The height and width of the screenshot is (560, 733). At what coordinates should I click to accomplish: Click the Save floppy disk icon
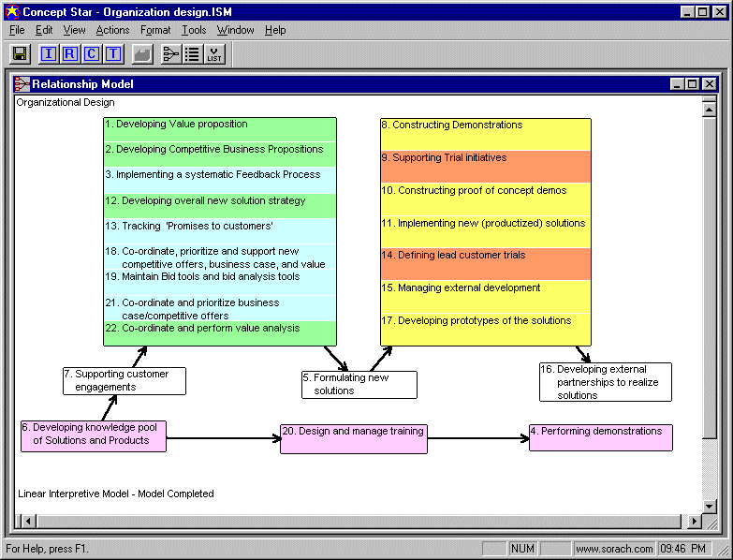[20, 53]
